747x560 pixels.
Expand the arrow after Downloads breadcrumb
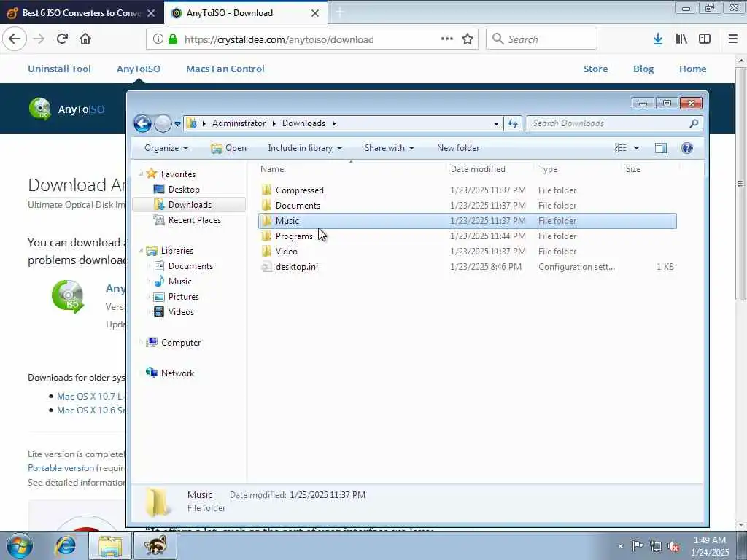(x=334, y=123)
